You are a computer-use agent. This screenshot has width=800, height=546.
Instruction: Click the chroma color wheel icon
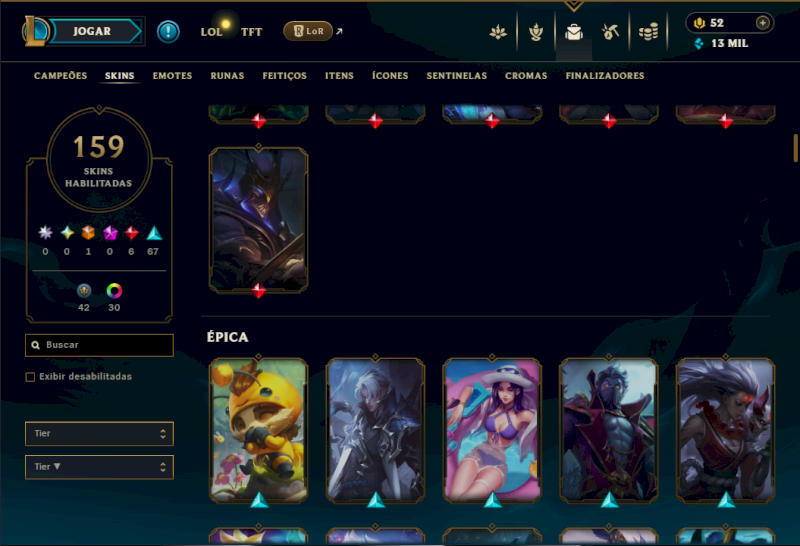point(114,291)
